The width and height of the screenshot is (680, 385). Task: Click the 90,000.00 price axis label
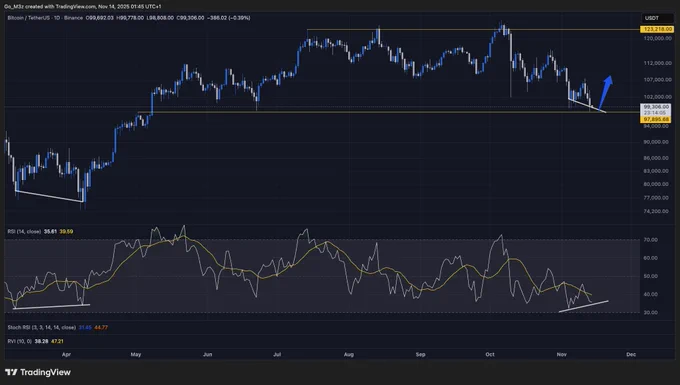pos(657,142)
